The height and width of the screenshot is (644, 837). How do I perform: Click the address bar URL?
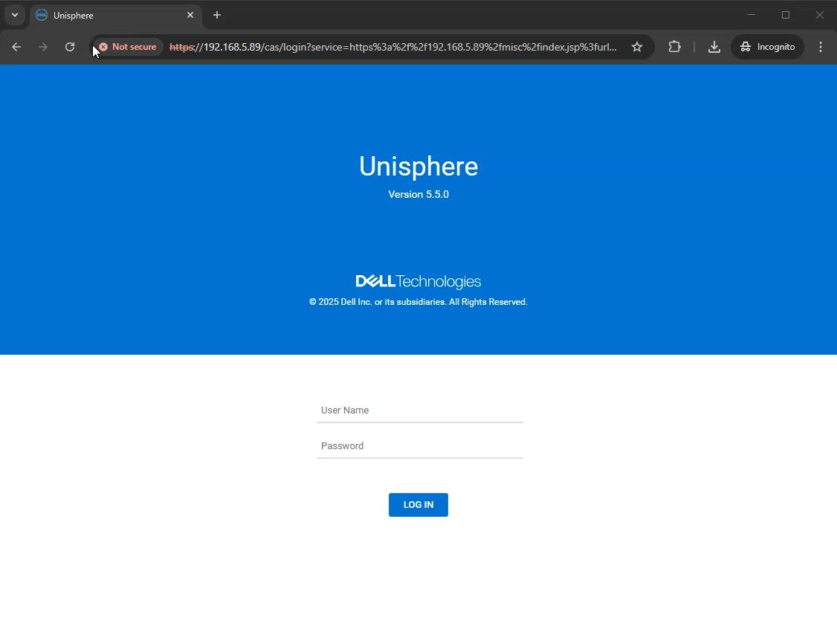click(394, 47)
